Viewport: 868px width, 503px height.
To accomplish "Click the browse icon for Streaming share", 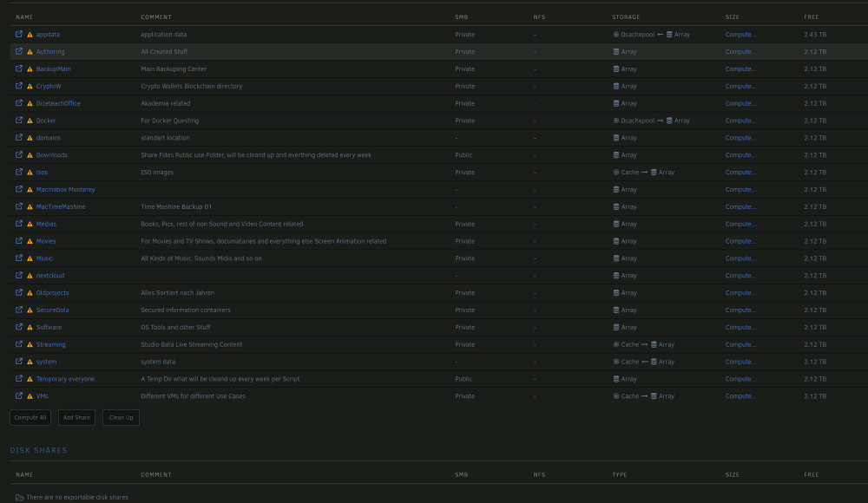I will coord(19,344).
